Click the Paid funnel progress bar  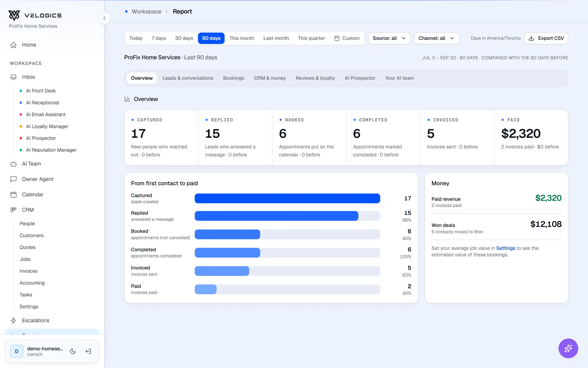point(287,289)
